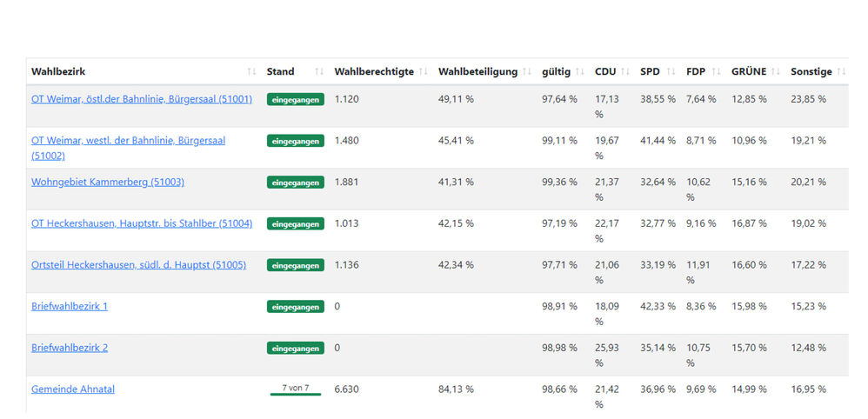Open Ortsteil Heckershausen südl. (51005) link
This screenshot has height=419, width=868.
(139, 265)
